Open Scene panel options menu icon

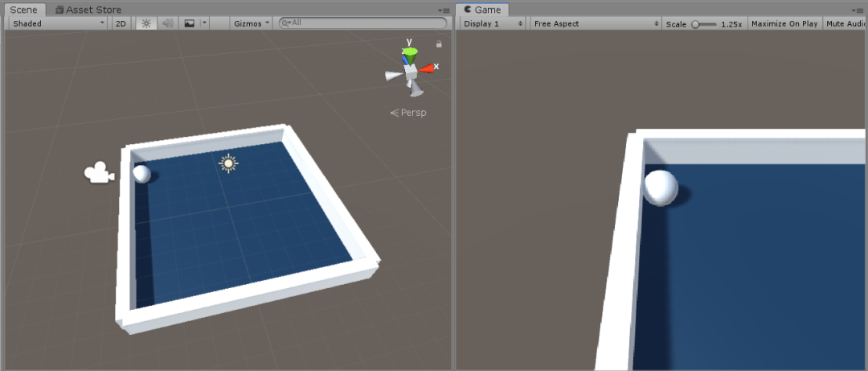[444, 10]
